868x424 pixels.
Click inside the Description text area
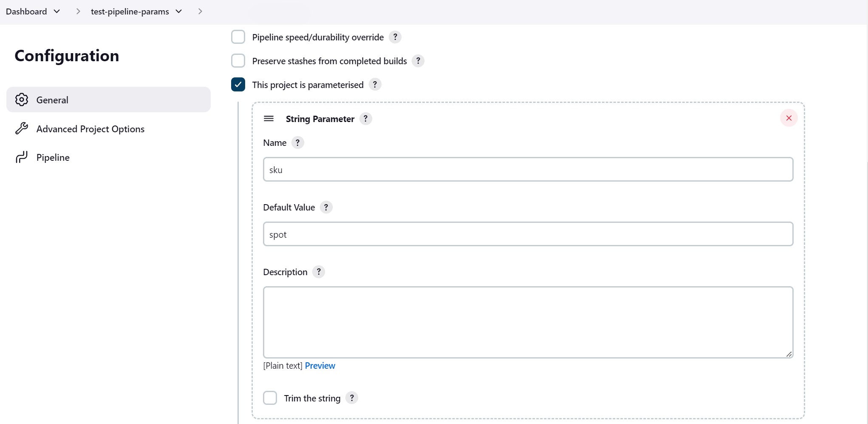[x=527, y=322]
